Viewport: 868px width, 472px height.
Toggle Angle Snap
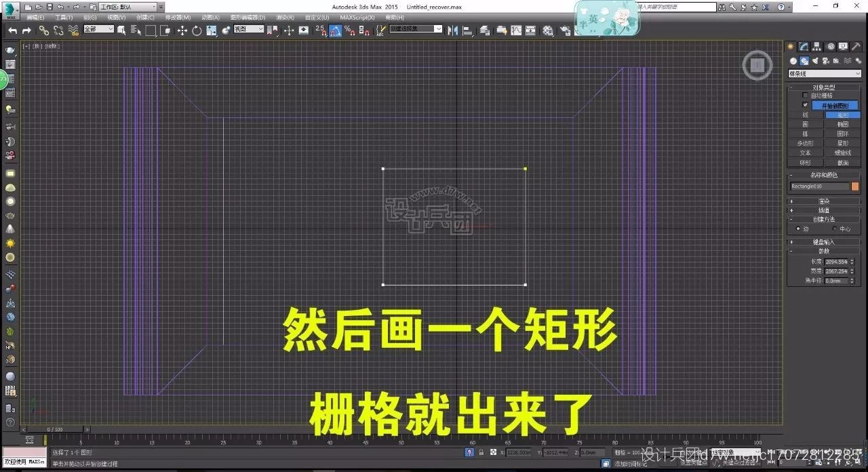pyautogui.click(x=336, y=31)
